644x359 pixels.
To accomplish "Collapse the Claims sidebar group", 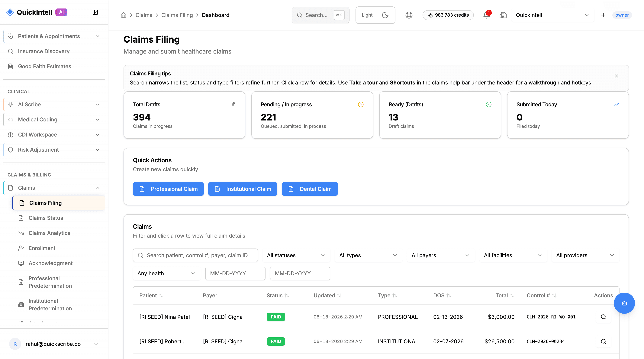I will coord(54,188).
